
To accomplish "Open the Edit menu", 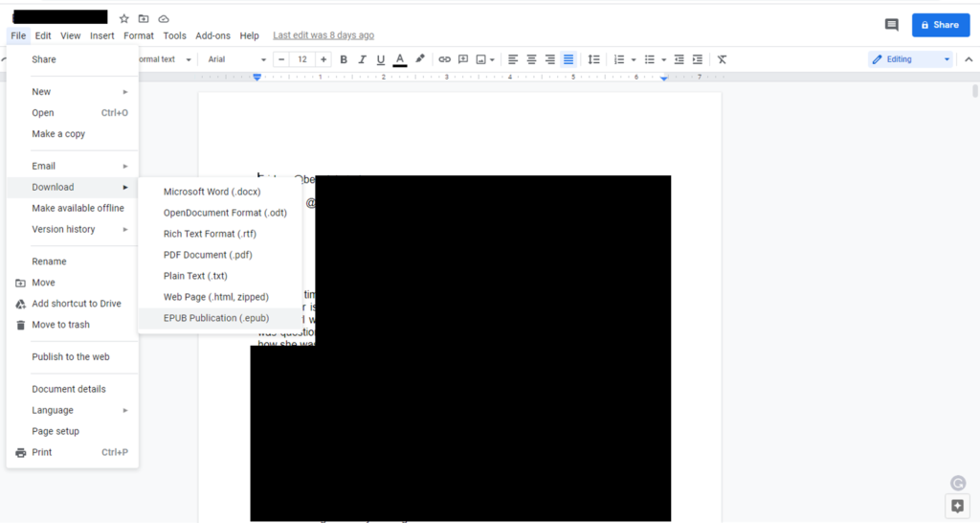I will (43, 35).
